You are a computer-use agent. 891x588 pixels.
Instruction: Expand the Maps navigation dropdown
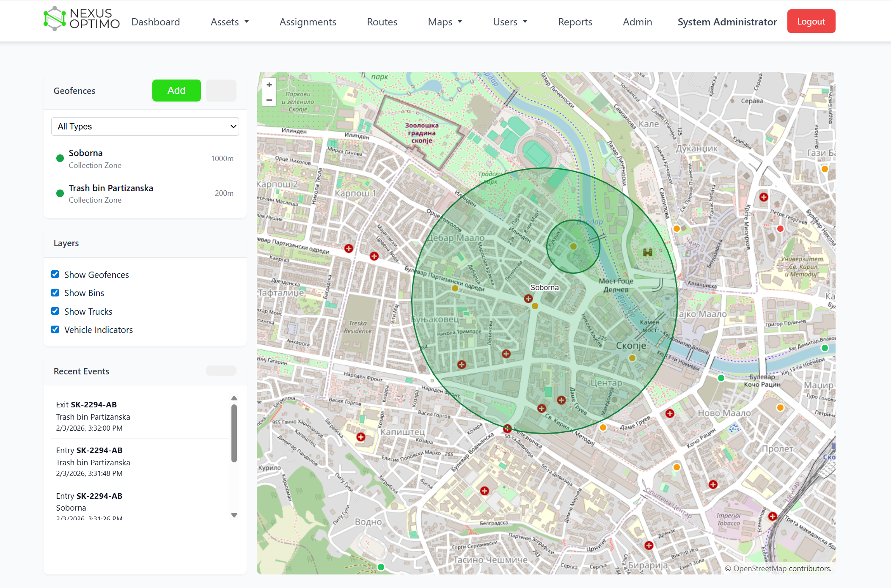coord(445,22)
